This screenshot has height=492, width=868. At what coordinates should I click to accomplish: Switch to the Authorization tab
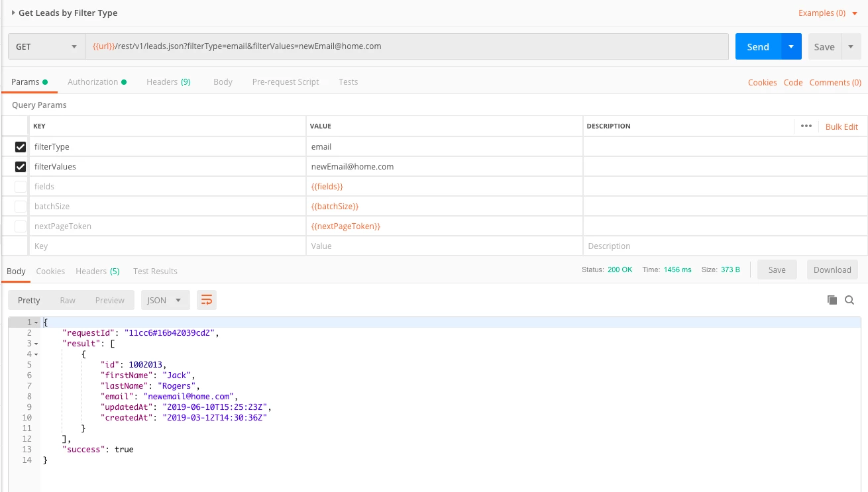(x=97, y=82)
